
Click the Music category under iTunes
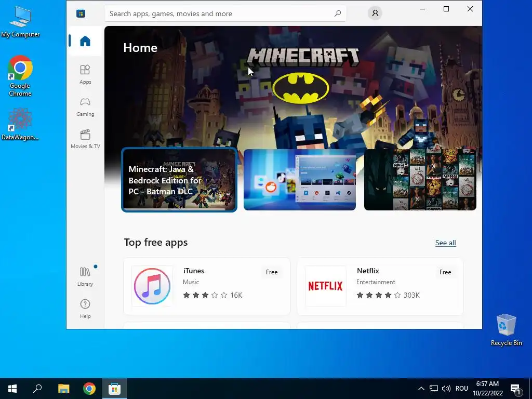[191, 282]
